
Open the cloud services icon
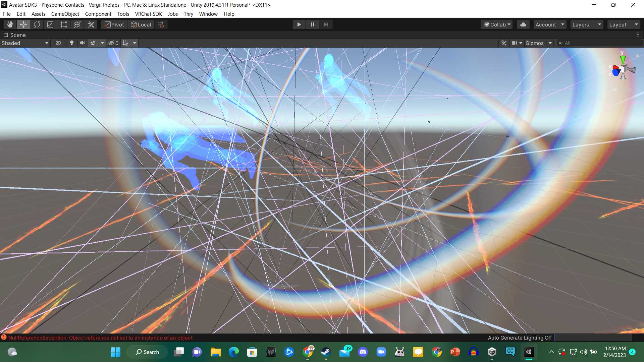tap(523, 24)
